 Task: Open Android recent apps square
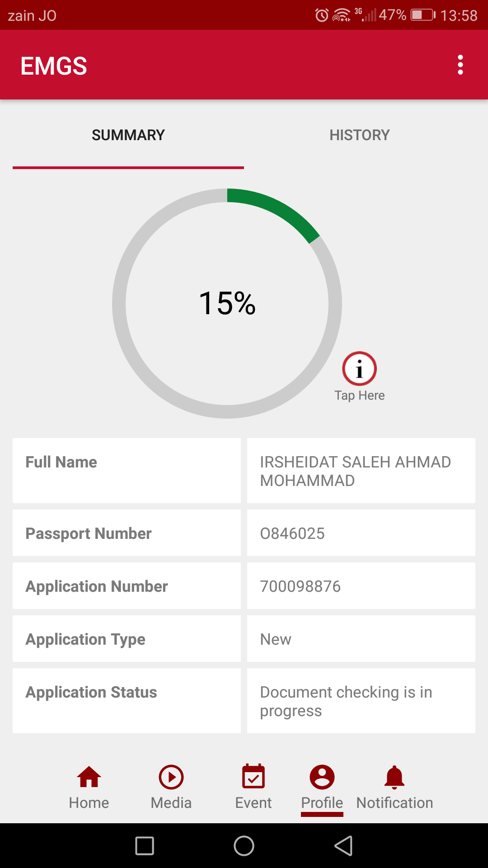(x=145, y=845)
